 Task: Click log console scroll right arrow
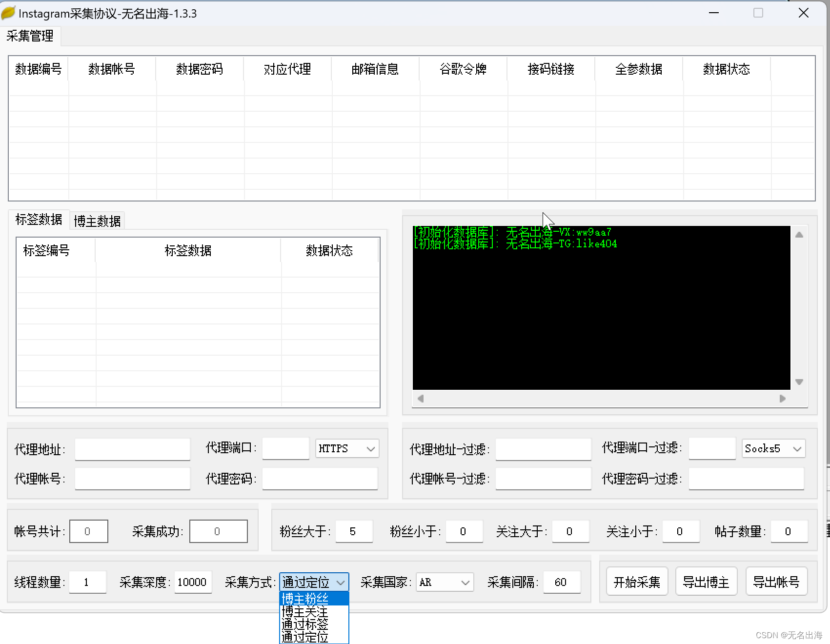point(783,399)
